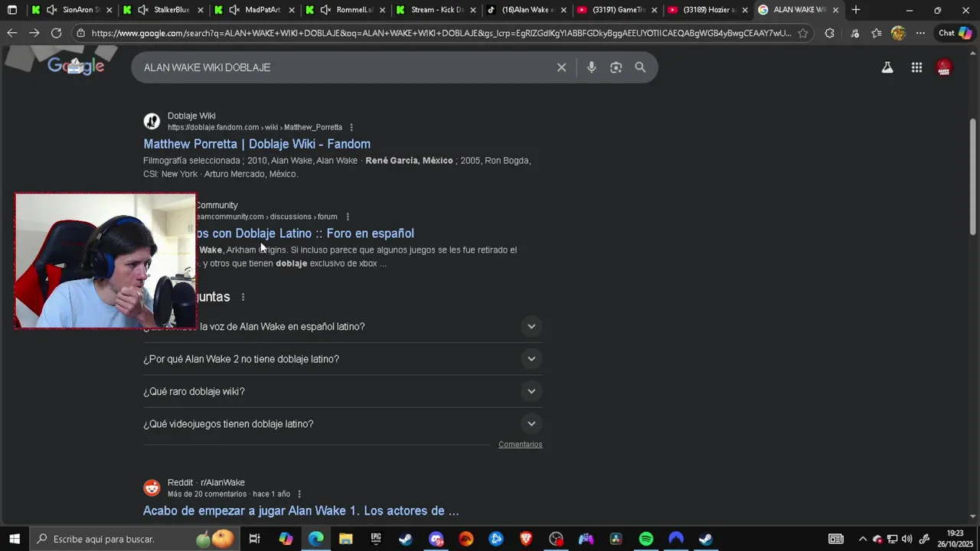Open Google Search Labs flask icon

(887, 67)
